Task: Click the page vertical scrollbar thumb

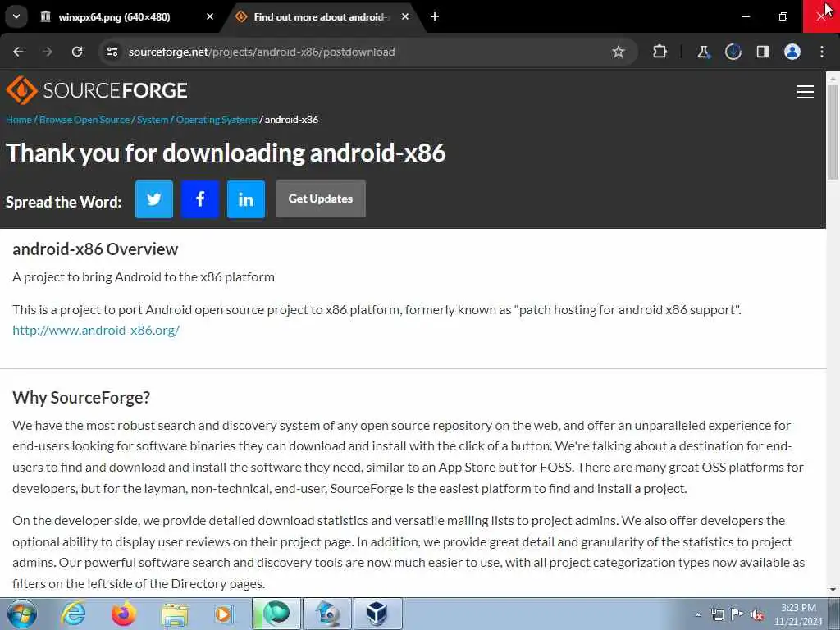Action: pos(833,132)
